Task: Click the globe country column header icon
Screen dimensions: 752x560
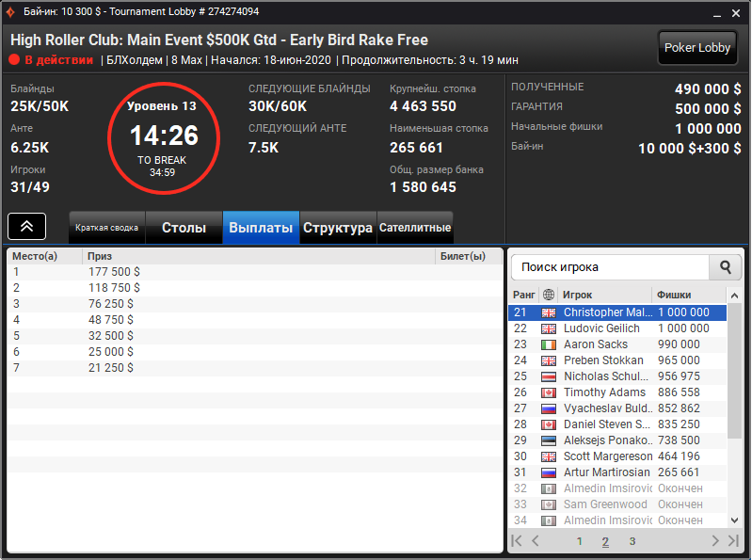Action: tap(548, 295)
